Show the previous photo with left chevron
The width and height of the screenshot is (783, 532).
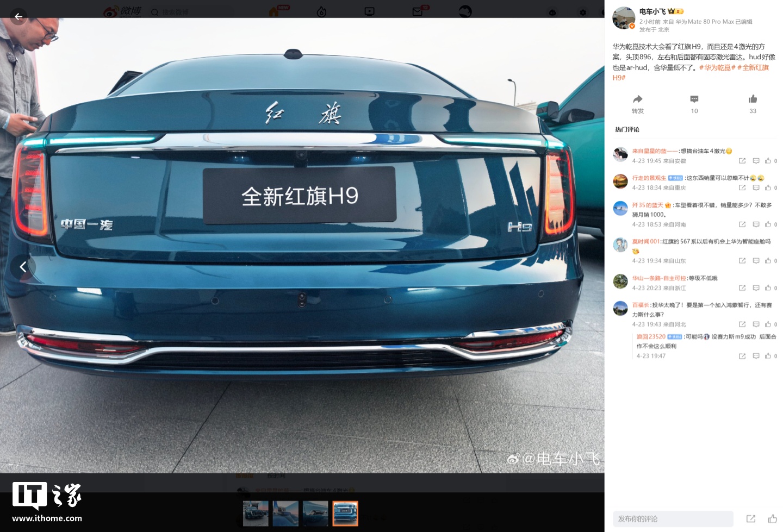click(x=23, y=267)
